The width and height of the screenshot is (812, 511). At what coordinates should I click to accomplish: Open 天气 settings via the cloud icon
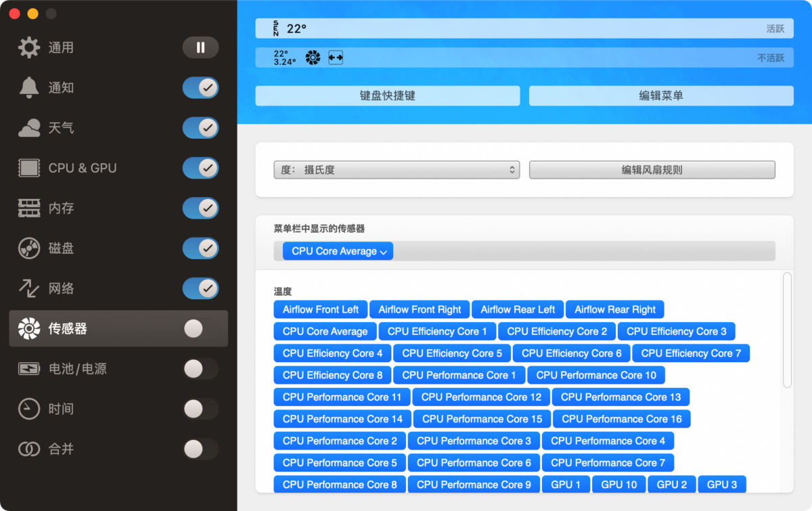click(x=30, y=127)
